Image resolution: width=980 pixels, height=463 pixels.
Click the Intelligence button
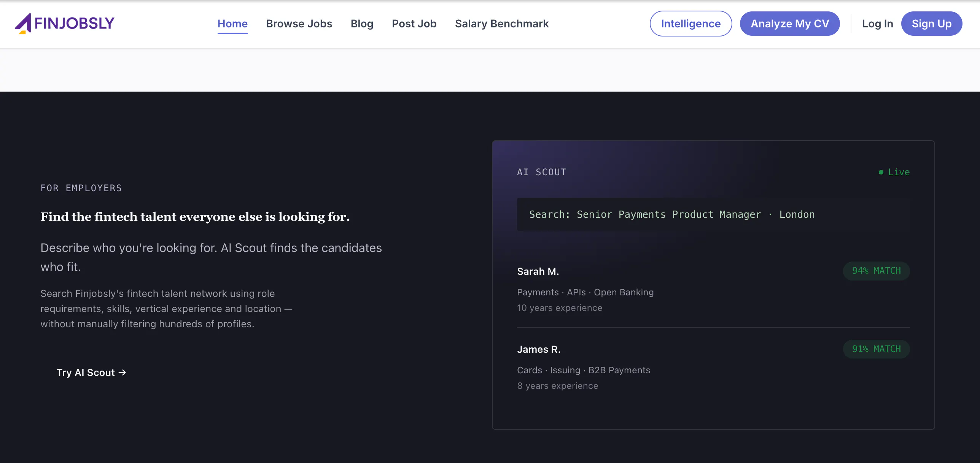[x=690, y=24]
